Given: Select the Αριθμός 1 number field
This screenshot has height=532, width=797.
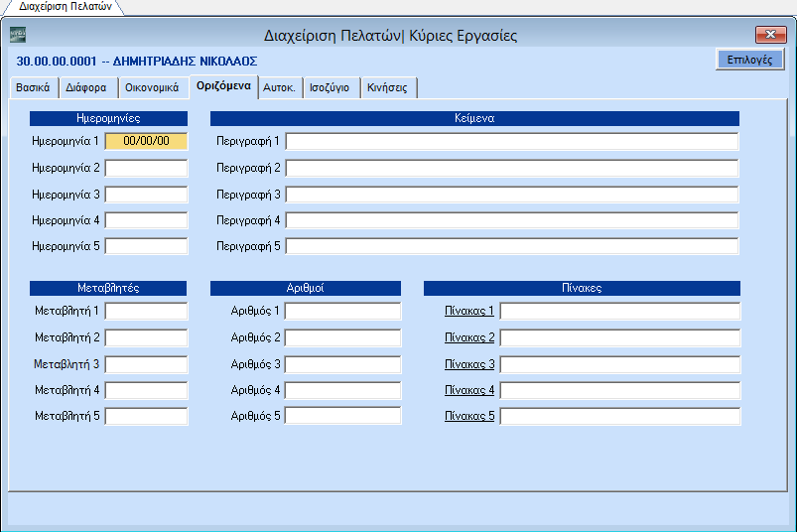Looking at the screenshot, I should (x=342, y=311).
